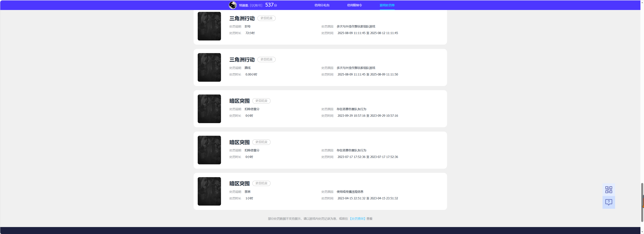Click the page vertical scrollbar thumb
The height and width of the screenshot is (234, 644).
[642, 202]
